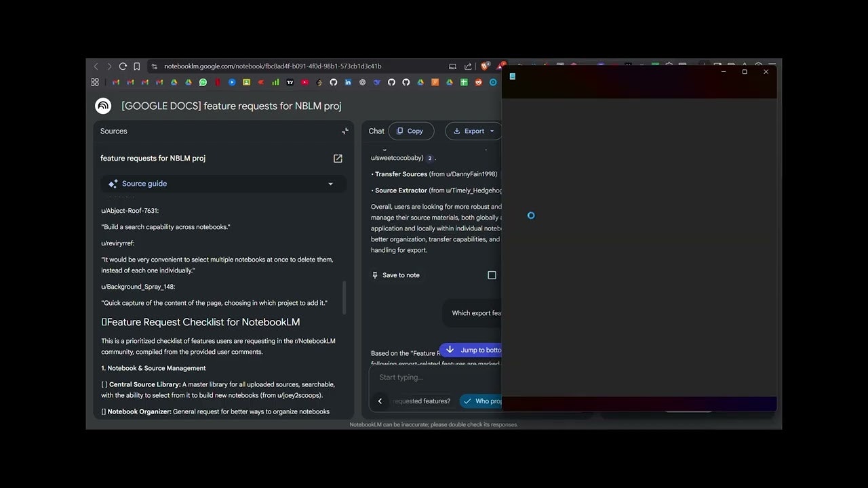The image size is (868, 488).
Task: Open the apps grid in bookmarks bar
Action: (95, 82)
